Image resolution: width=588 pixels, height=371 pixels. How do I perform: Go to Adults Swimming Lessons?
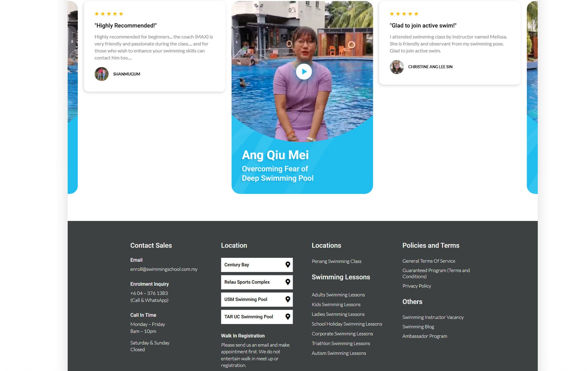338,295
